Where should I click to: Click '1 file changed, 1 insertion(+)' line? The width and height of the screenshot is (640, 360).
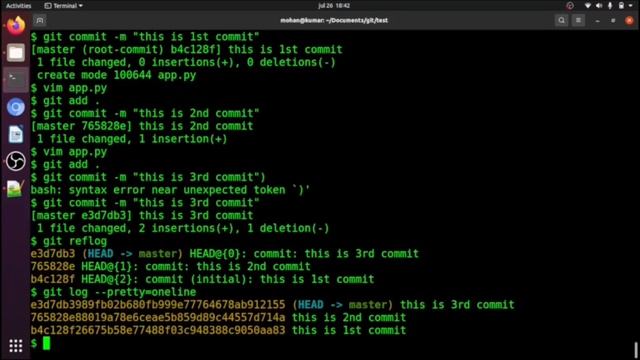click(132, 139)
